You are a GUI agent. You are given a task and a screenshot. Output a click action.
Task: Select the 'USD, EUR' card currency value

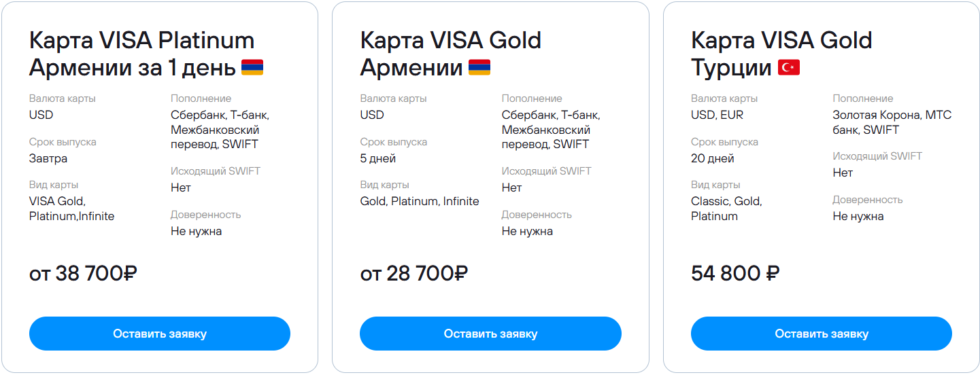[717, 115]
